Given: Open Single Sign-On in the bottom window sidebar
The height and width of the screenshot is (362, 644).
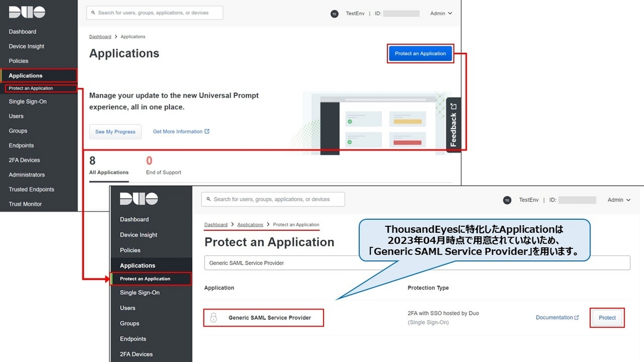Looking at the screenshot, I should pos(140,293).
